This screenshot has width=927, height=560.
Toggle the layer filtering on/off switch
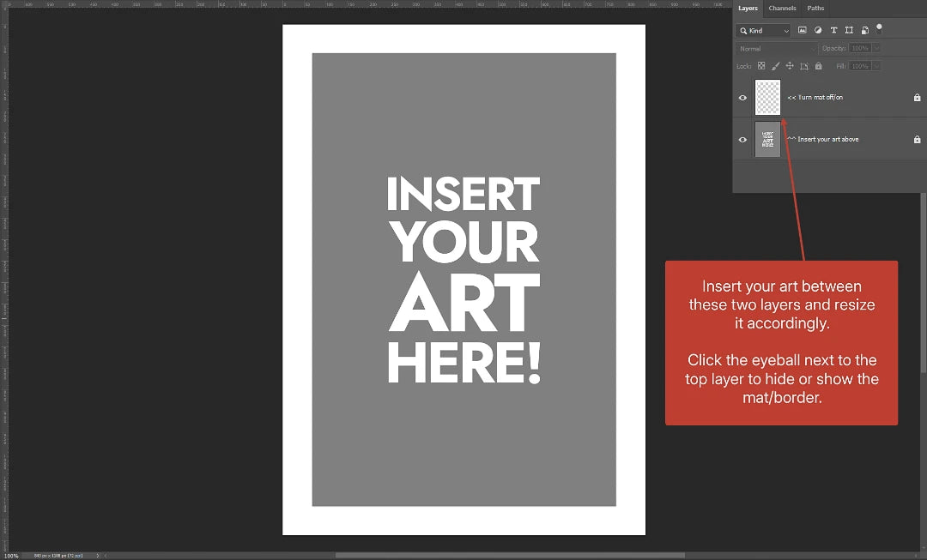pos(879,27)
